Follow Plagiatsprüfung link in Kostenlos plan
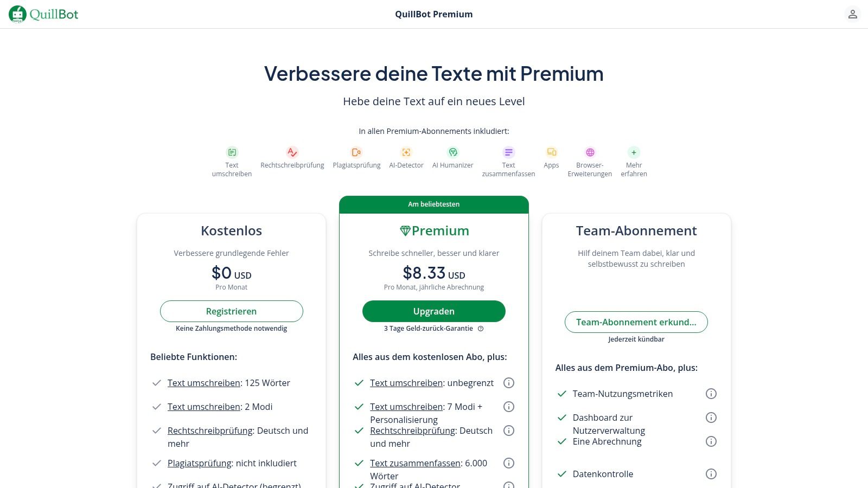Viewport: 868px width, 488px height. (199, 463)
